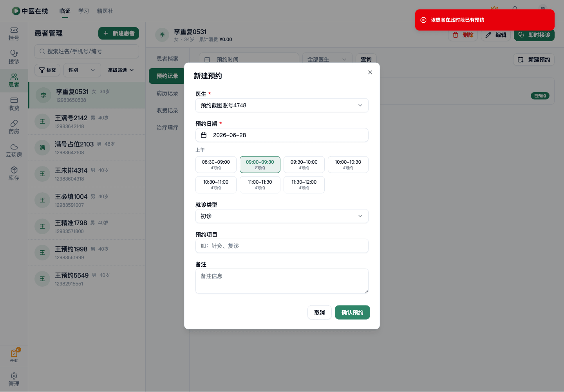Select patient 王未排4314 in the list
Viewport: 564px width, 392px height.
[87, 174]
